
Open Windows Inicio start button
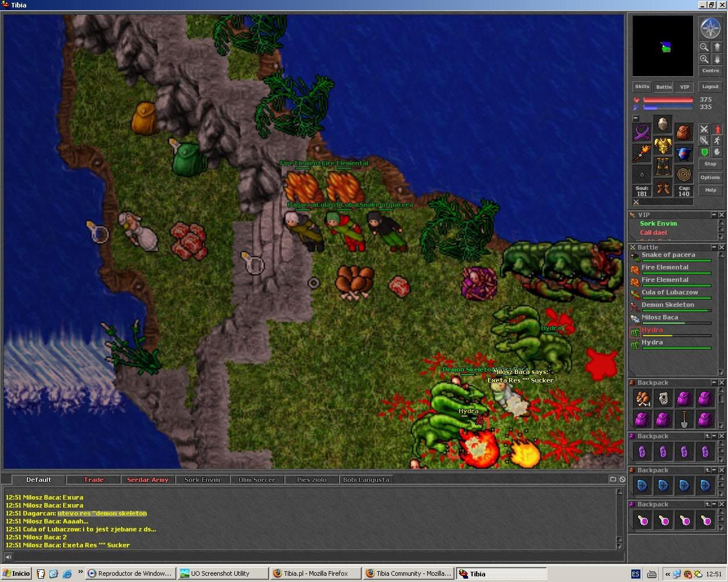point(16,573)
